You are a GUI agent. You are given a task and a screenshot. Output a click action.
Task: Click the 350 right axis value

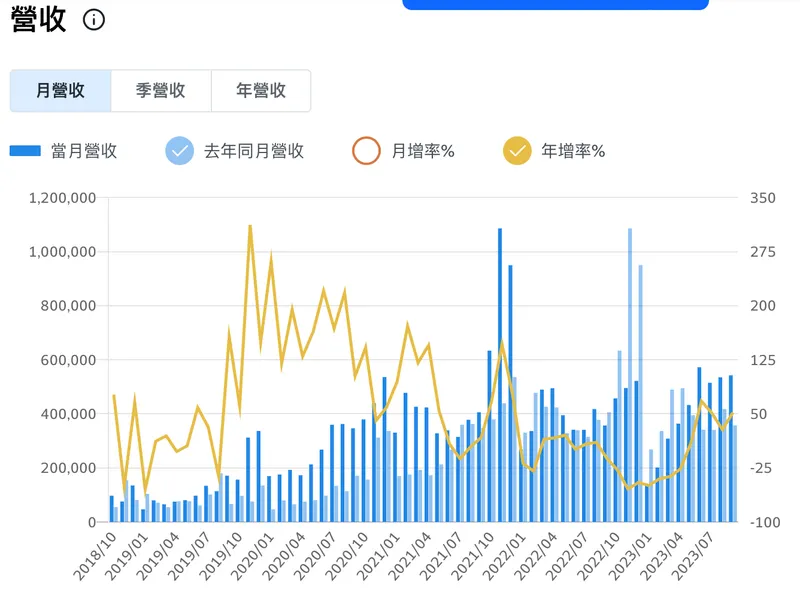coord(763,198)
